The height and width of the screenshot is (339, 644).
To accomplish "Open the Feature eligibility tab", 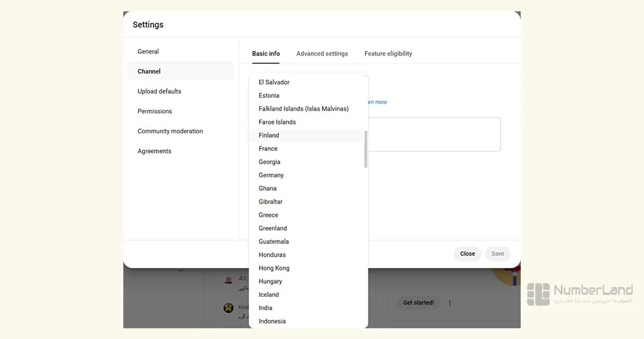I will click(388, 53).
